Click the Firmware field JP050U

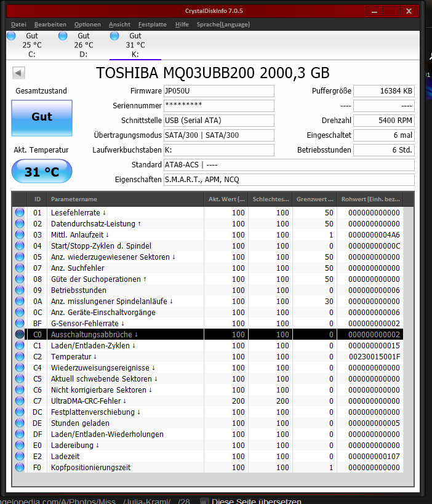point(219,91)
